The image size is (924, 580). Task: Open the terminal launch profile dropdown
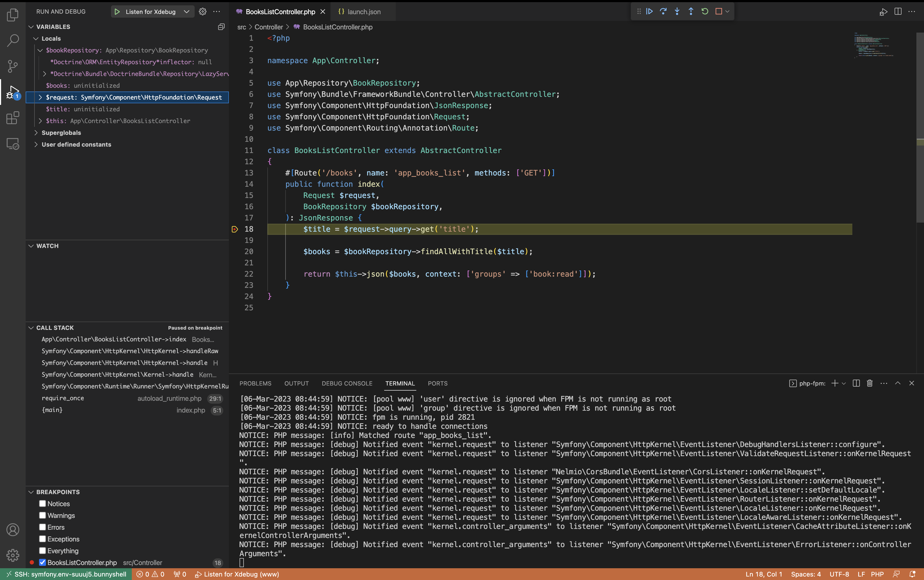point(844,383)
